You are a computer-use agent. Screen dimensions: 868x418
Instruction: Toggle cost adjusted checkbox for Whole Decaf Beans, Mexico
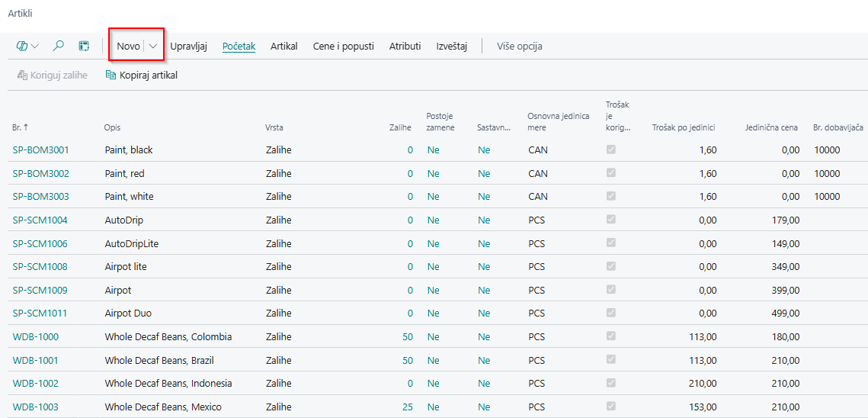610,407
